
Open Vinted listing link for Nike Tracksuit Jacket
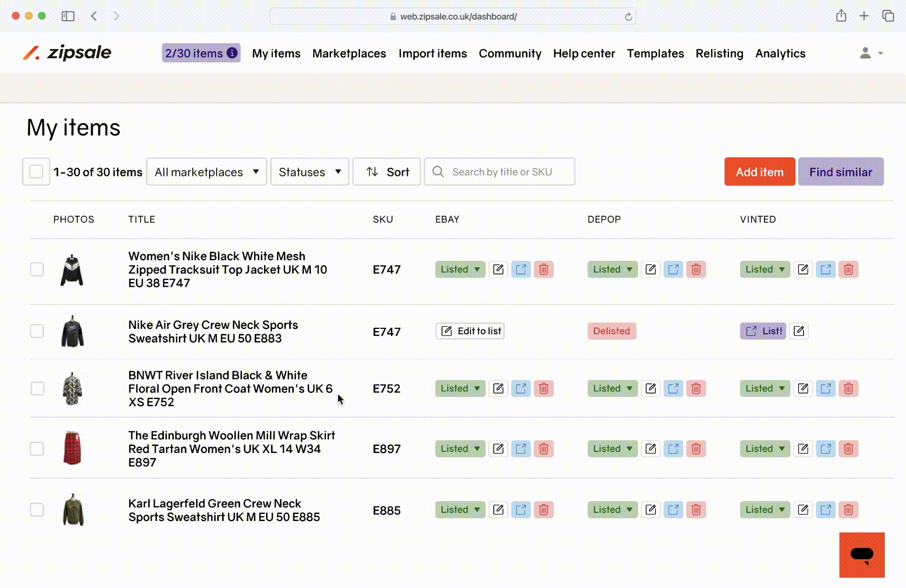coord(826,269)
